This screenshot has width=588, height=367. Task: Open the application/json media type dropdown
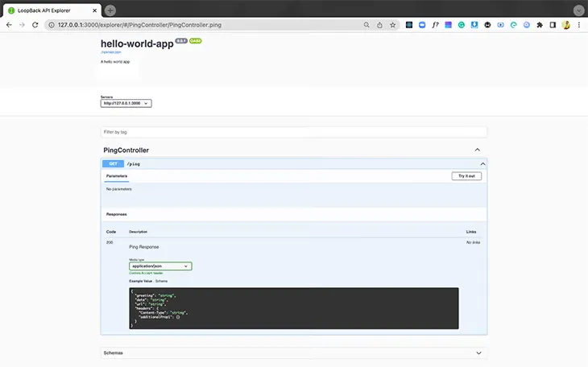point(160,266)
